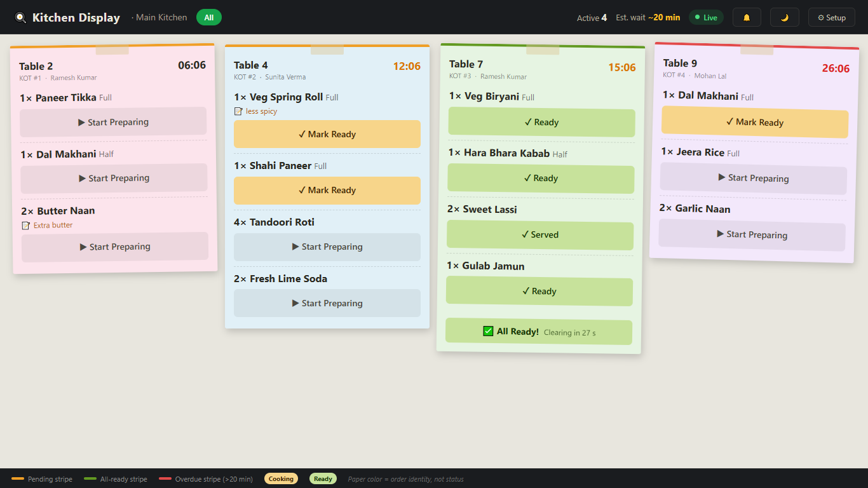
Task: Toggle the Live status indicator
Action: 706,17
